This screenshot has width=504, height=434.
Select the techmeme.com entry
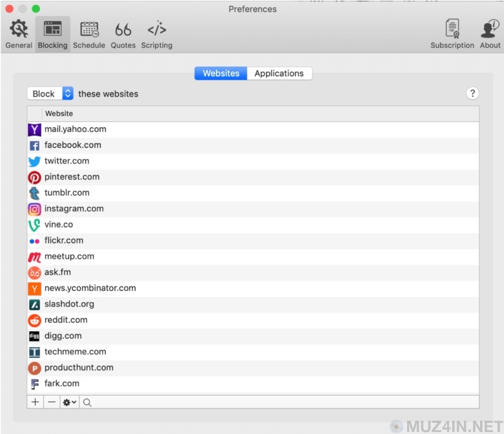(253, 352)
